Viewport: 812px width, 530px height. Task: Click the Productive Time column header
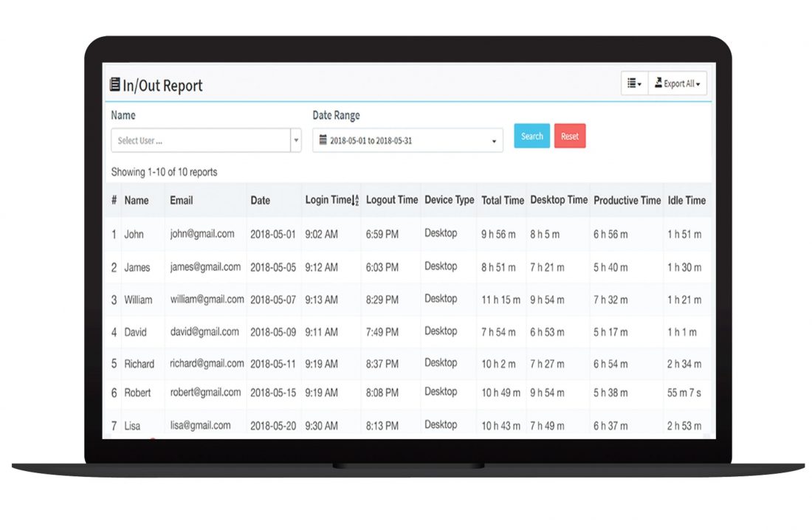pos(627,200)
